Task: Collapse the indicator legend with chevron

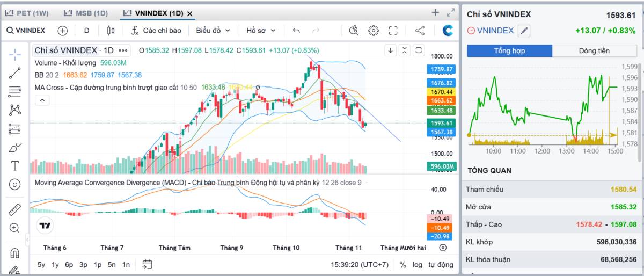Action: pyautogui.click(x=42, y=99)
